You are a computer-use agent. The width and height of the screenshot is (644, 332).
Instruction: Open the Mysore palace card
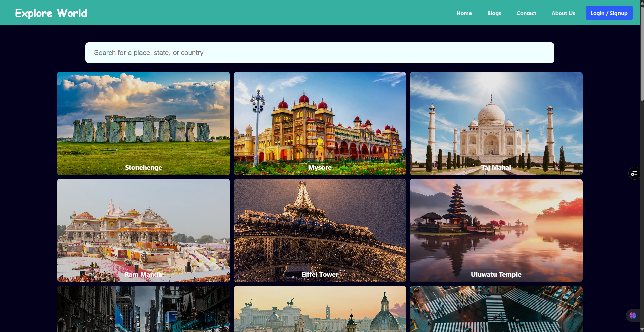pyautogui.click(x=320, y=123)
